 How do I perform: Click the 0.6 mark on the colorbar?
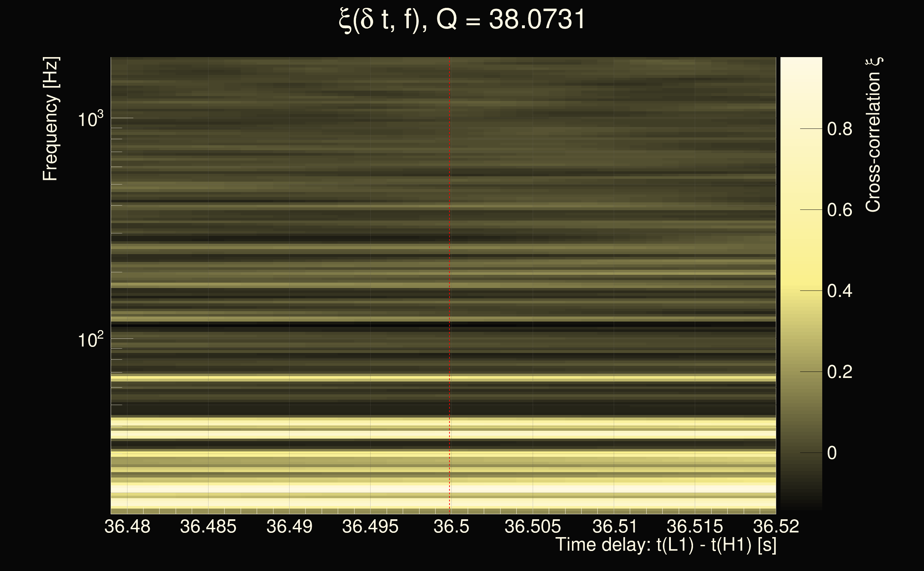coord(839,210)
